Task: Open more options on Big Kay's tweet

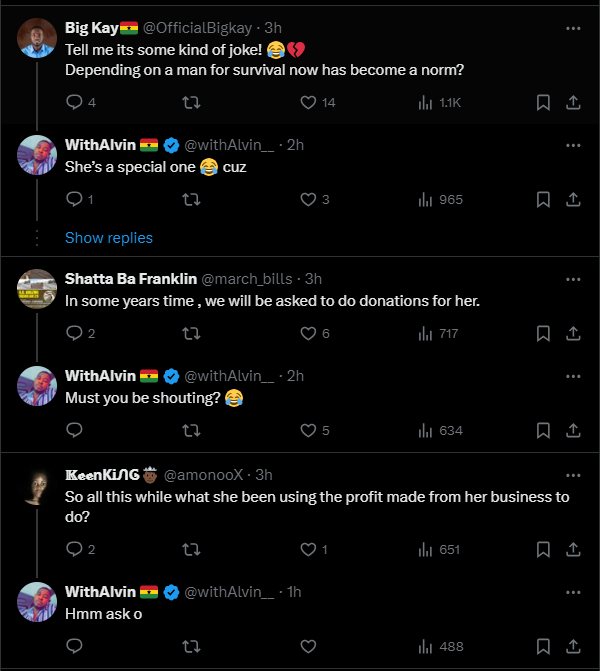Action: 573,28
